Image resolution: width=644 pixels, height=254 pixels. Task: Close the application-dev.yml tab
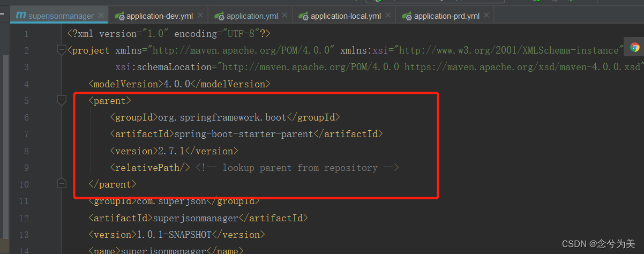201,16
